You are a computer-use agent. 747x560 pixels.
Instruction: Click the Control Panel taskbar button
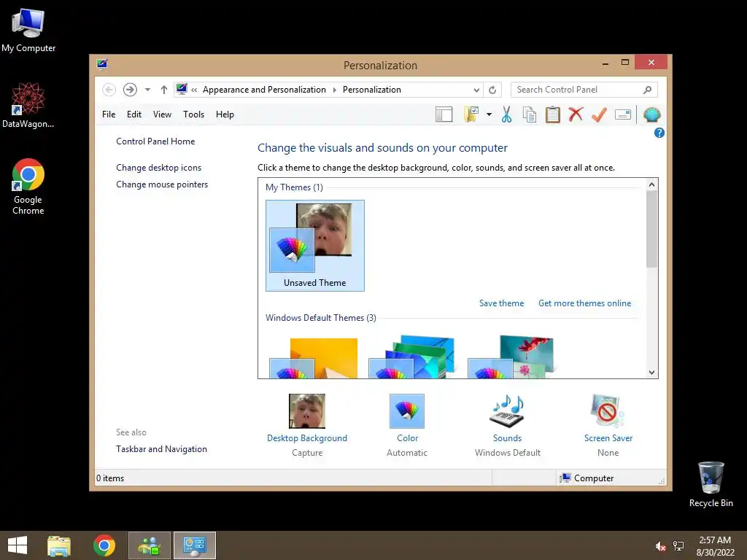195,545
